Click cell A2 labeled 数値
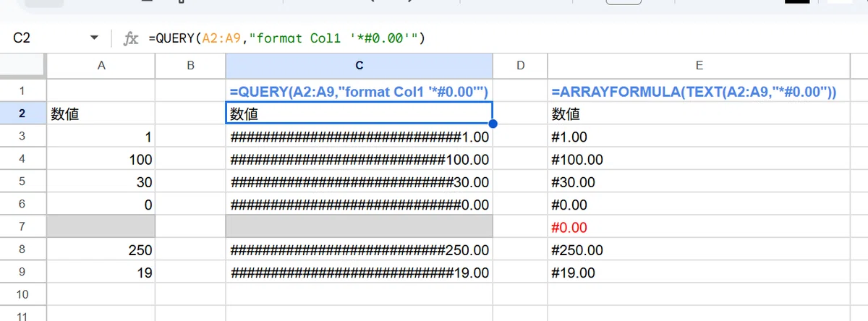 pyautogui.click(x=101, y=114)
